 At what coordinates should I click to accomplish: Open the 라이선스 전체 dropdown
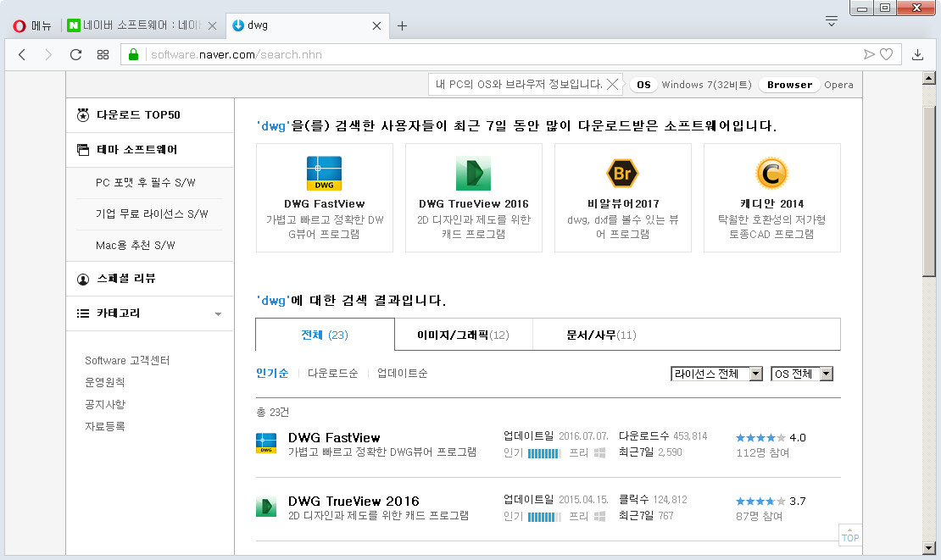point(716,374)
